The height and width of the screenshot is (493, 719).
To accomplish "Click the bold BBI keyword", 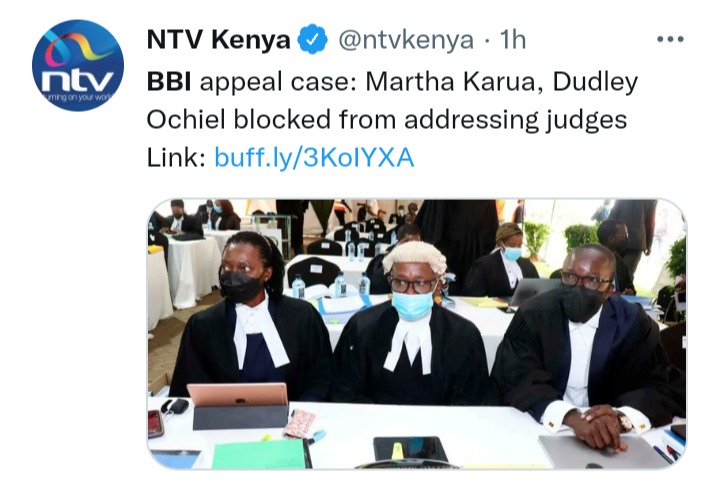I will 169,83.
